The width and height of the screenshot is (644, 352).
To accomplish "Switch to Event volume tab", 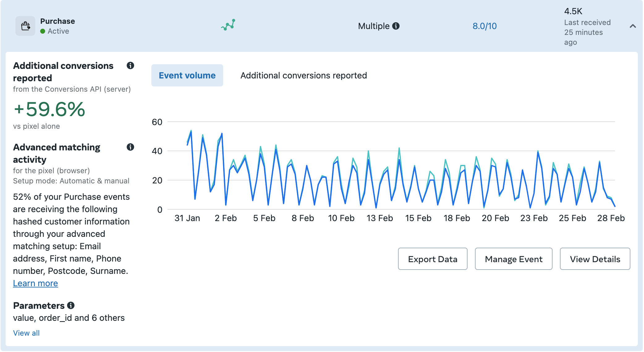I will coord(187,75).
